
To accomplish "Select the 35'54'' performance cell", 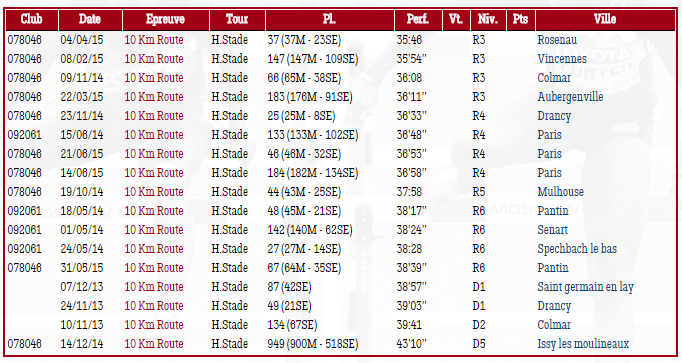I will 411,59.
